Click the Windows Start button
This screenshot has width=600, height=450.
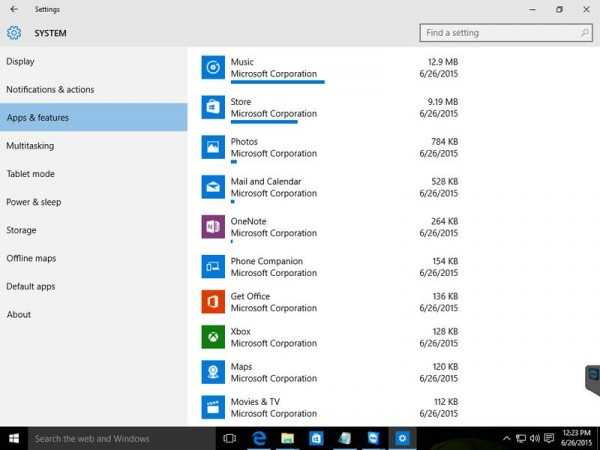click(14, 438)
